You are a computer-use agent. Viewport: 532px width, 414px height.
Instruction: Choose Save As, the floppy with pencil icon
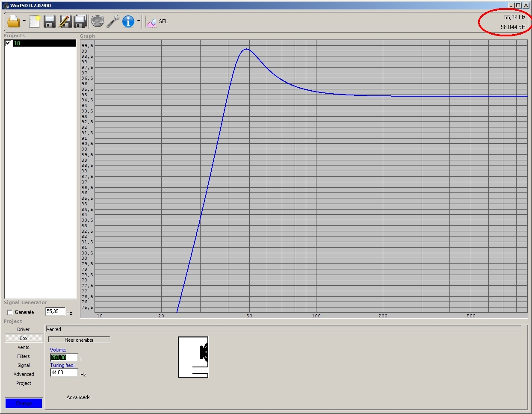click(65, 21)
